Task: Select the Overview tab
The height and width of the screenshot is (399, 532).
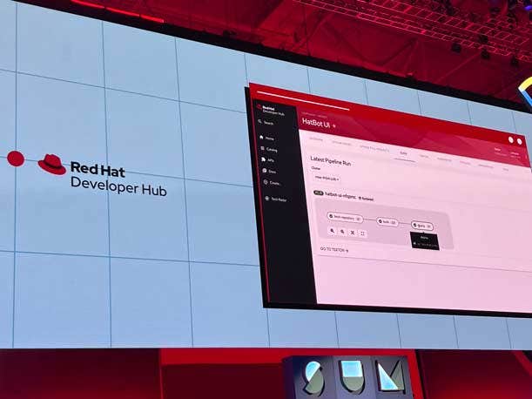Action: (314, 140)
